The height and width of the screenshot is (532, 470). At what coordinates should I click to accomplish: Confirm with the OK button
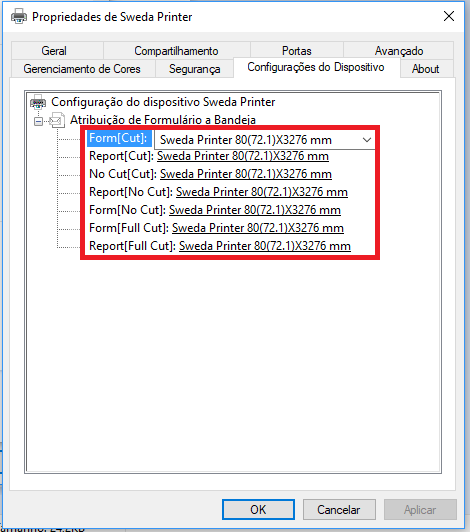(x=258, y=509)
